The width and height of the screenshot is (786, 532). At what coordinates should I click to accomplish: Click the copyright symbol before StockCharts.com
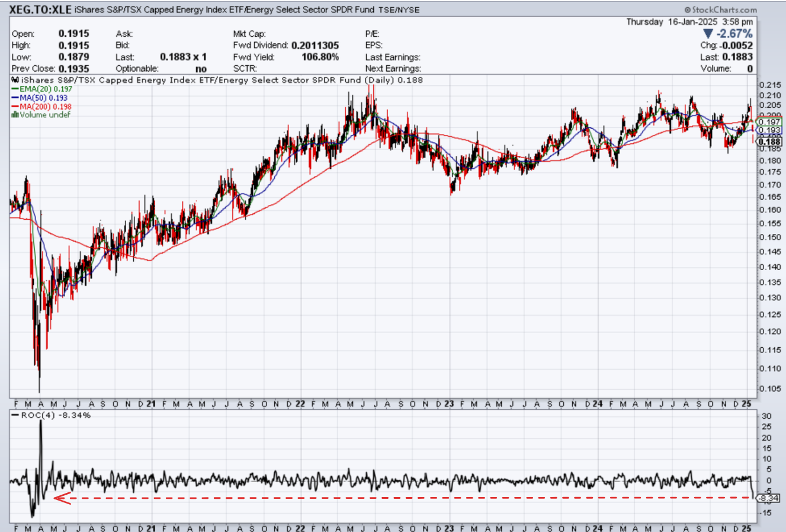(x=687, y=10)
